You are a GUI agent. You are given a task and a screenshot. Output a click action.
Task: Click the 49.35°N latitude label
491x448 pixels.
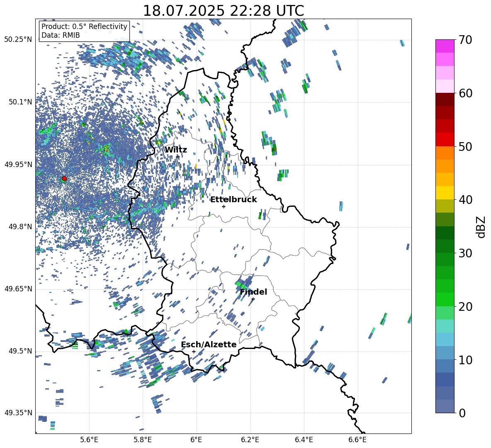[x=18, y=413]
